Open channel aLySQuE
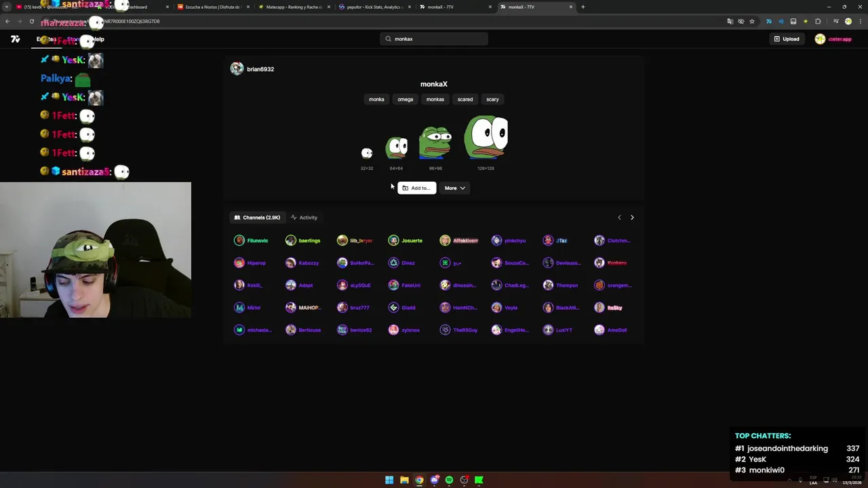 tap(354, 285)
